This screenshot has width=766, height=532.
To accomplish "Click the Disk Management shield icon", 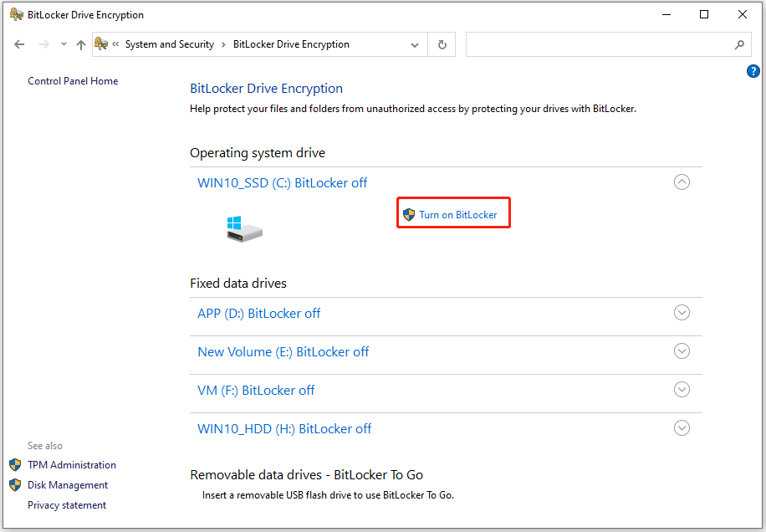I will pos(15,484).
